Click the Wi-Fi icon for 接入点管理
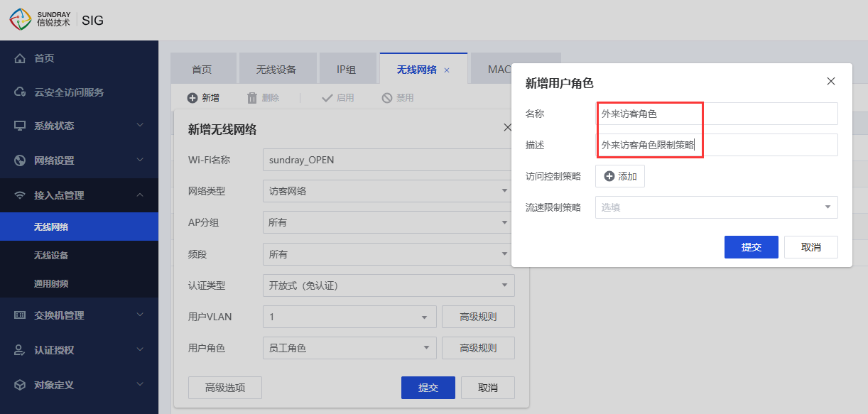The image size is (868, 414). coord(20,195)
